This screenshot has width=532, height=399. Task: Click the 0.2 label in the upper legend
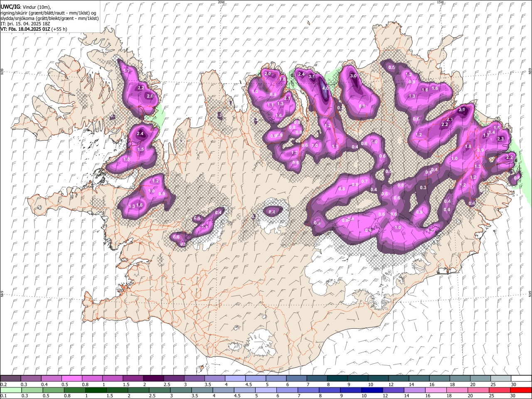click(3, 384)
